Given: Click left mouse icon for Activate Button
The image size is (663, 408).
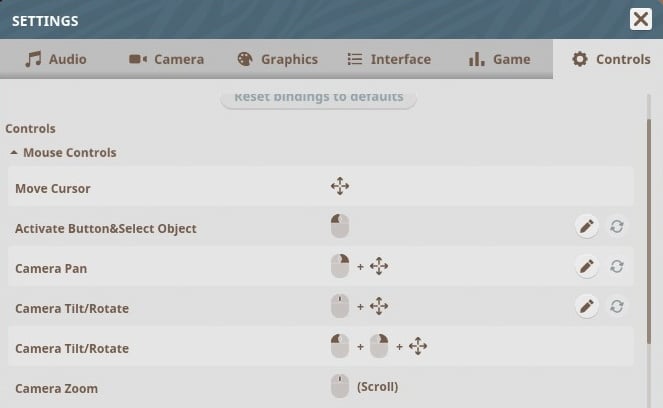Looking at the screenshot, I should pyautogui.click(x=340, y=227).
